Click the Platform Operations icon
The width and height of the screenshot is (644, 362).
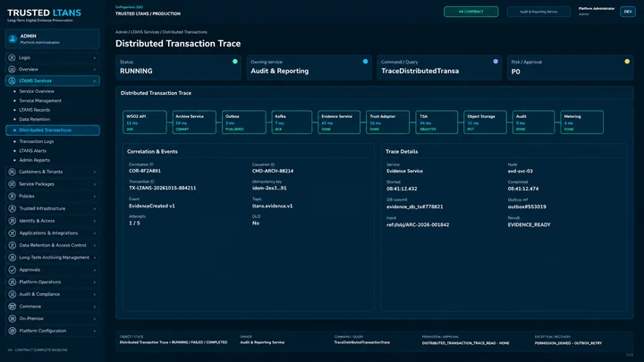click(x=13, y=282)
